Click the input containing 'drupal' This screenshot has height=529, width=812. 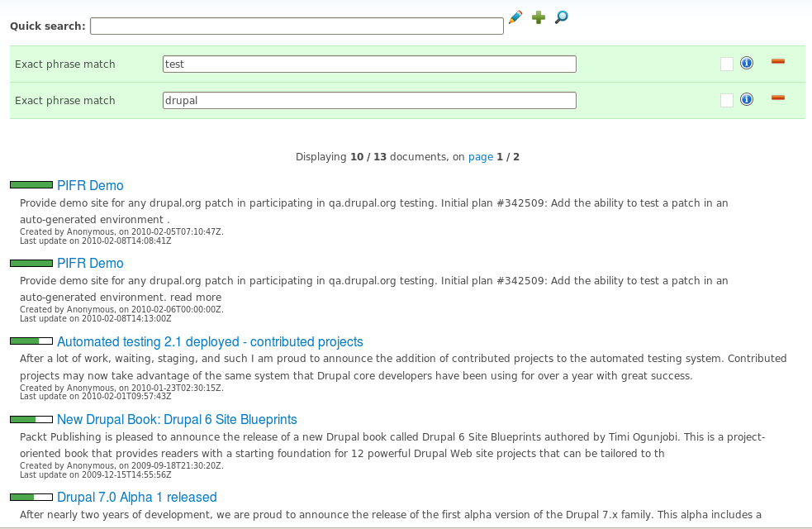click(369, 99)
